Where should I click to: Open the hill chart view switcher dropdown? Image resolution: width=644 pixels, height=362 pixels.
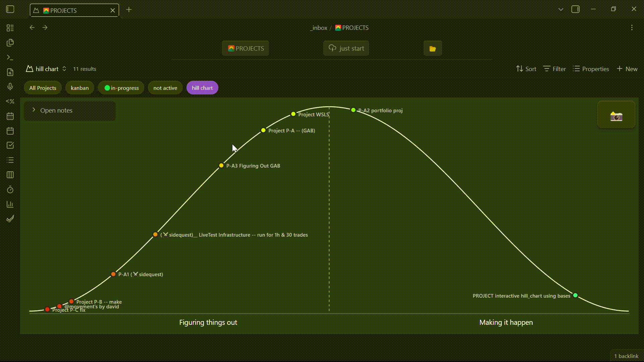[47, 69]
